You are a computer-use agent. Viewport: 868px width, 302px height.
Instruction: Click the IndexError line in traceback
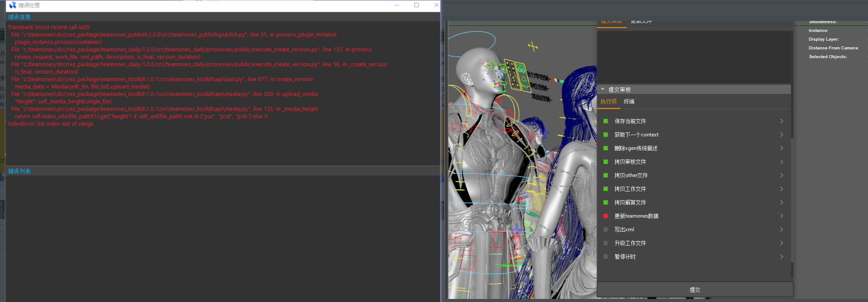tap(51, 124)
